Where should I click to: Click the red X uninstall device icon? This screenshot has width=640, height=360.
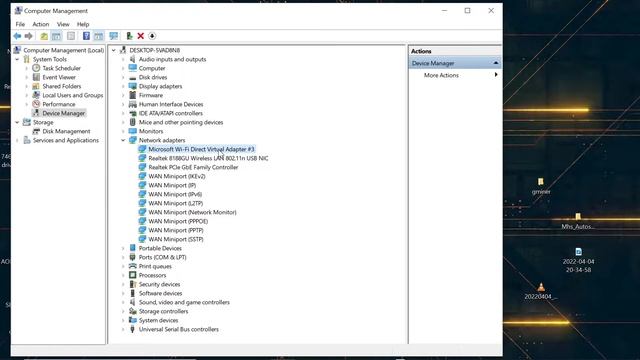(x=140, y=36)
